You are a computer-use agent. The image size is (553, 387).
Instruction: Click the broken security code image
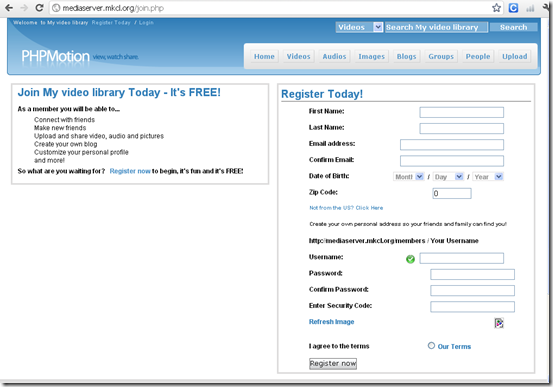[x=499, y=323]
